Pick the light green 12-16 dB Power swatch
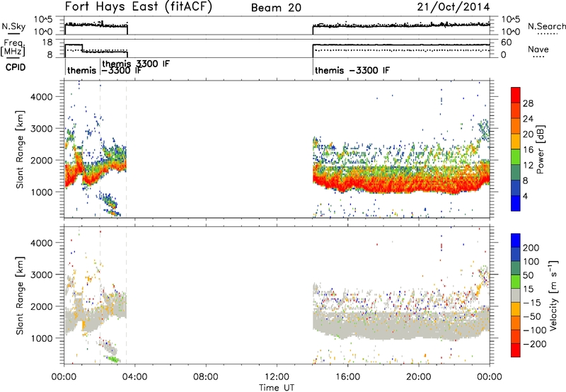Image resolution: width=566 pixels, height=392 pixels. click(x=516, y=157)
